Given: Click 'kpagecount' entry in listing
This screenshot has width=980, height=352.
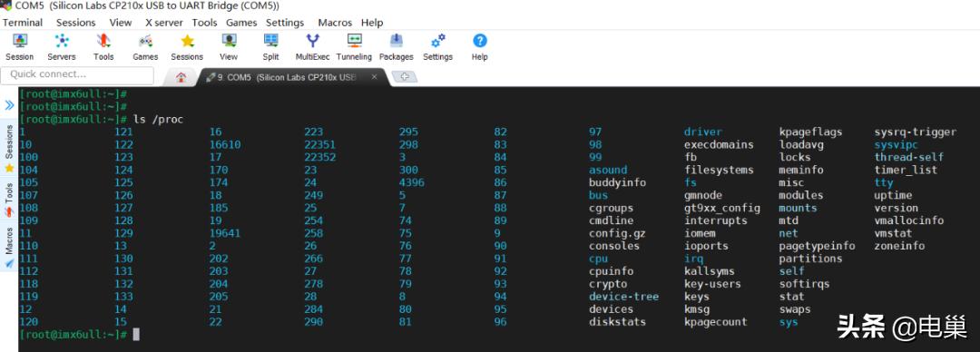Looking at the screenshot, I should [716, 322].
